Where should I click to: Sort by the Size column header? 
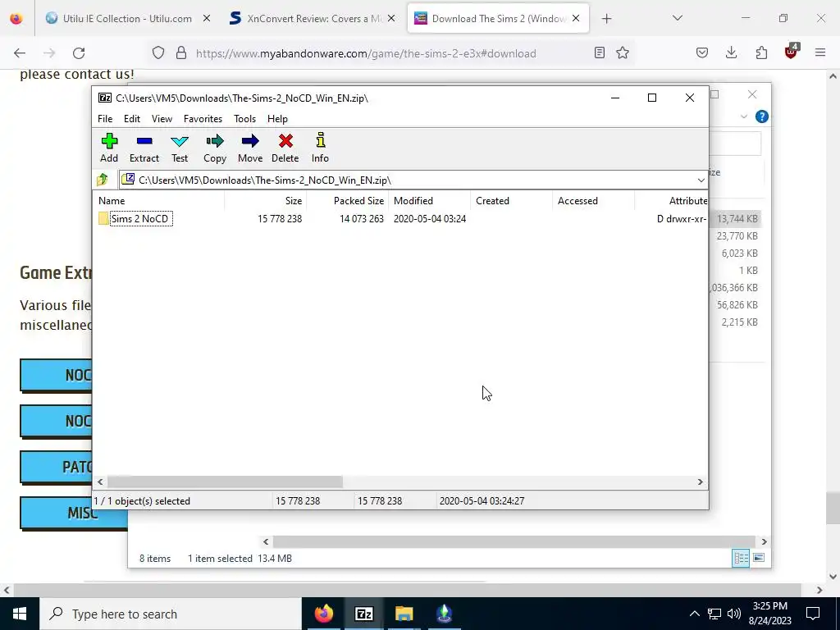coord(265,201)
